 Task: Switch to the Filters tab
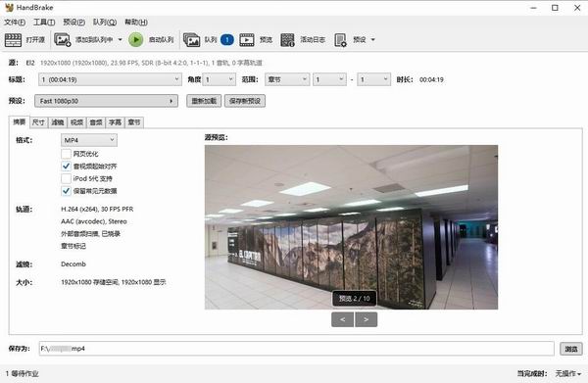(x=58, y=122)
